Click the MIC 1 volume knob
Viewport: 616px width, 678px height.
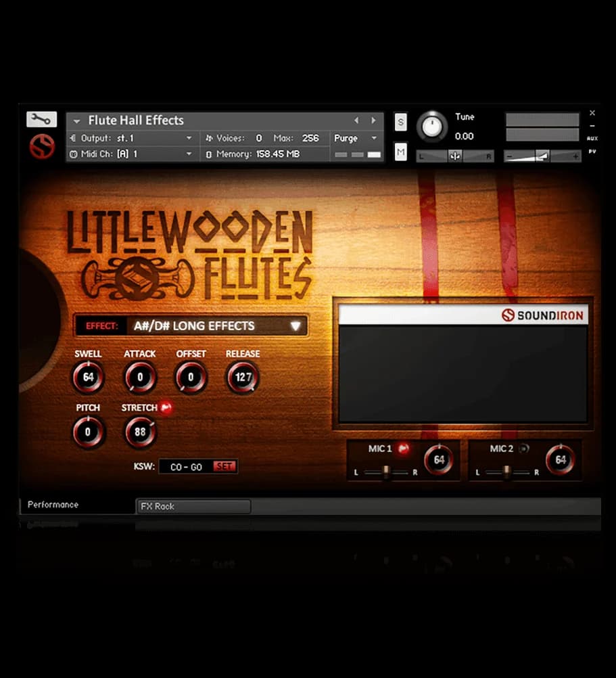440,459
